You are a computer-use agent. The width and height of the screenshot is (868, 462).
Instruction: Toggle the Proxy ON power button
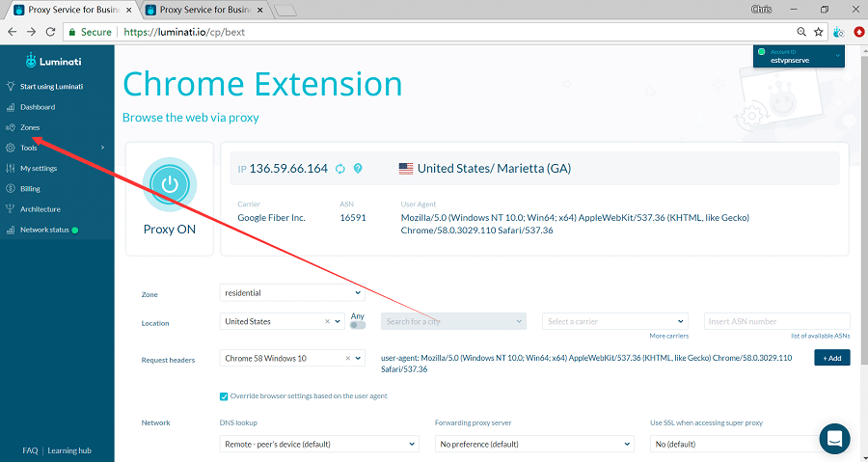[x=170, y=184]
